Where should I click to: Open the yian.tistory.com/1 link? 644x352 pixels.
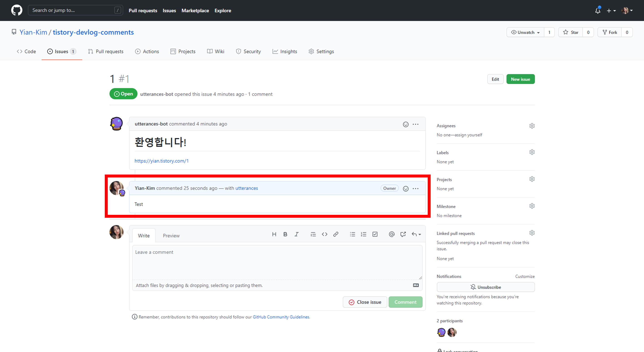(161, 161)
